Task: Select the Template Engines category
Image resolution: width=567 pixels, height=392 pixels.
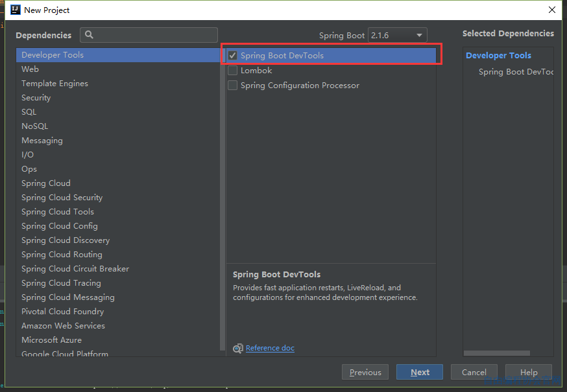Action: point(118,84)
